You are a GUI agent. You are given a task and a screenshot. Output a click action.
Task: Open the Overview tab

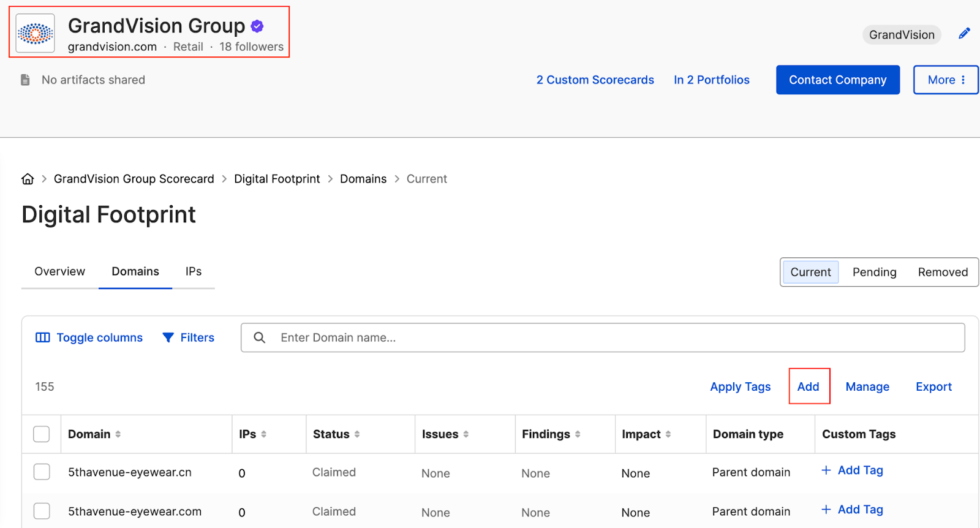pyautogui.click(x=60, y=271)
